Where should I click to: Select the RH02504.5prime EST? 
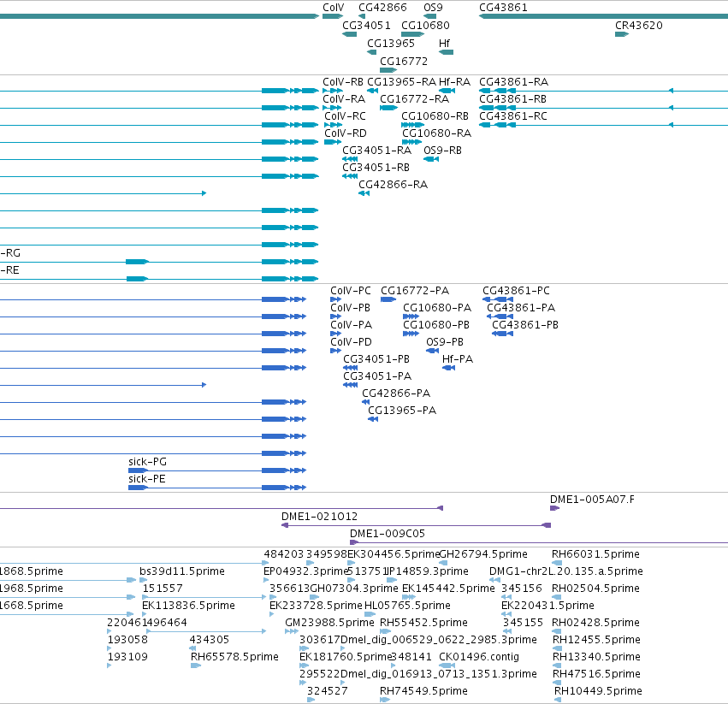[x=557, y=597]
